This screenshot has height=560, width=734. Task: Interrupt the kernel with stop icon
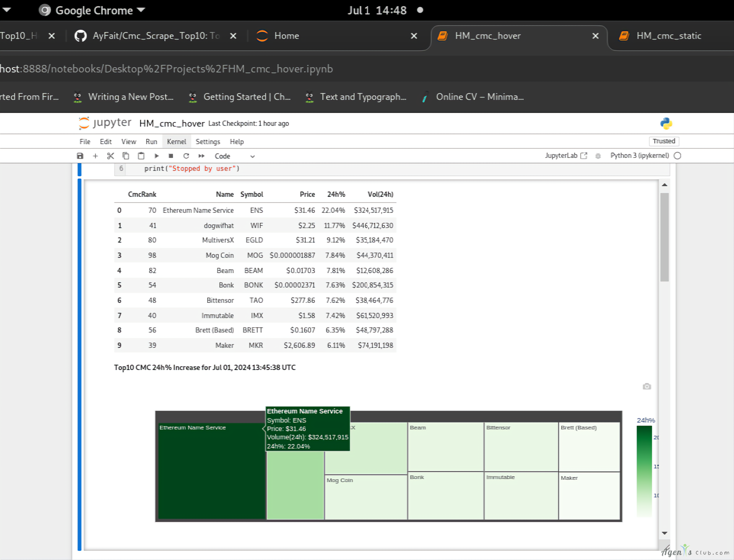(171, 156)
